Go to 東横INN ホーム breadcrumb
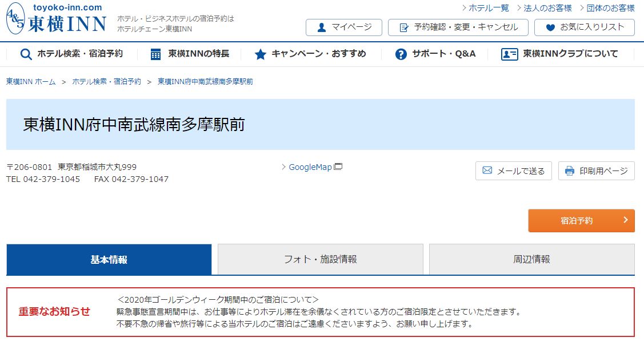This screenshot has width=644, height=345. click(x=31, y=81)
